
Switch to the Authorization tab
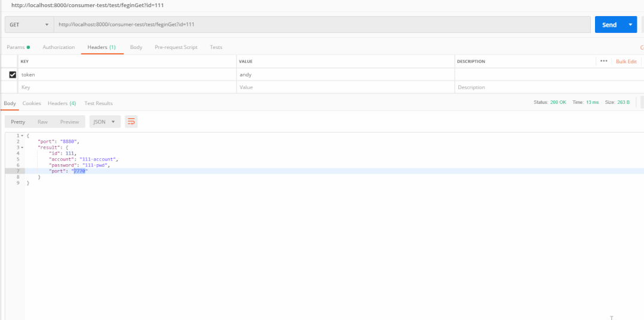coord(59,47)
